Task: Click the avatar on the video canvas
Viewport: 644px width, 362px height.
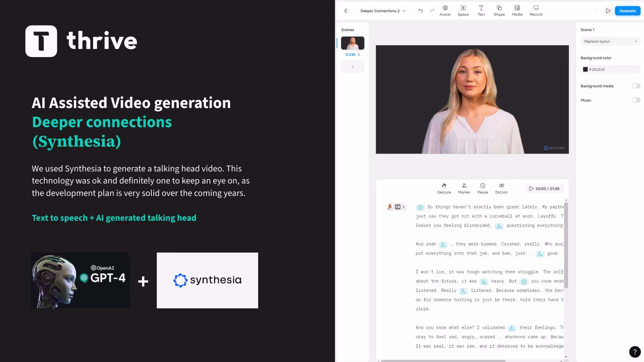Action: 473,101
